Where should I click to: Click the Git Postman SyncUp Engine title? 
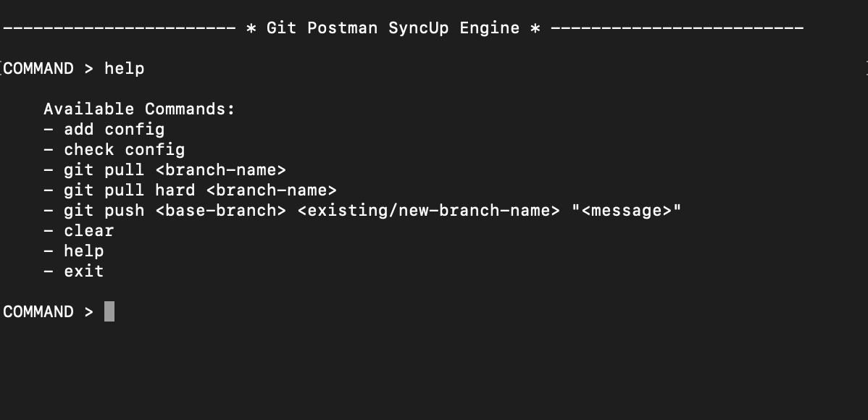click(393, 28)
